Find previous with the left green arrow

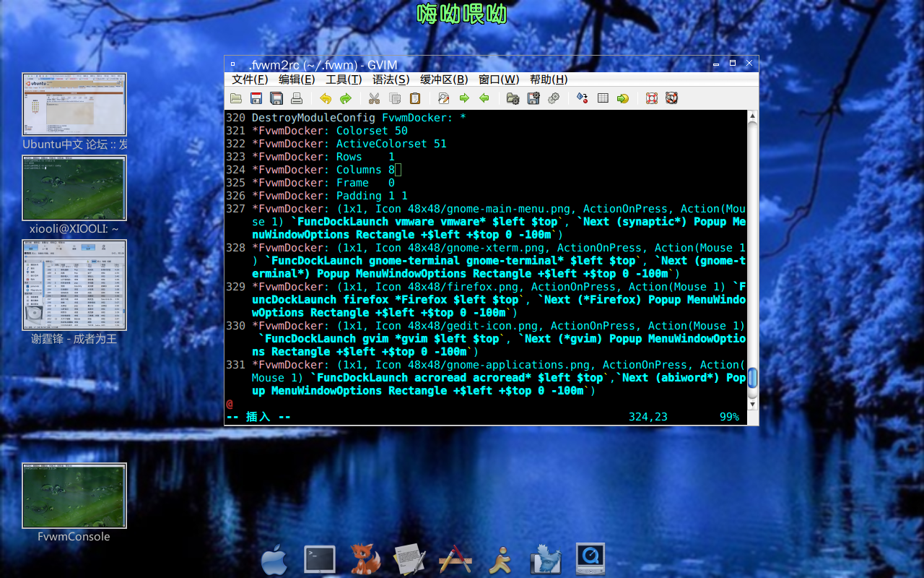tap(484, 98)
